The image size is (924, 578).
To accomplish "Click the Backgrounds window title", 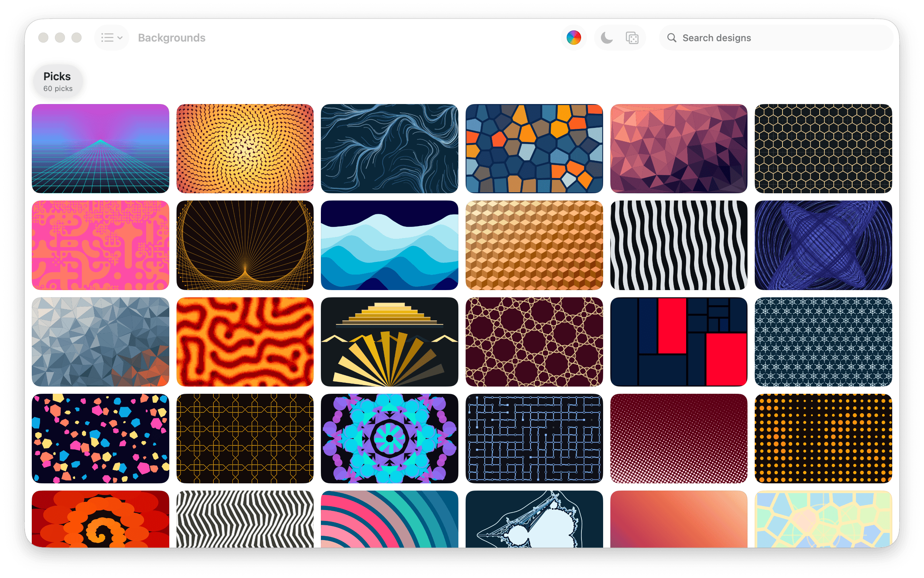I will pyautogui.click(x=171, y=38).
